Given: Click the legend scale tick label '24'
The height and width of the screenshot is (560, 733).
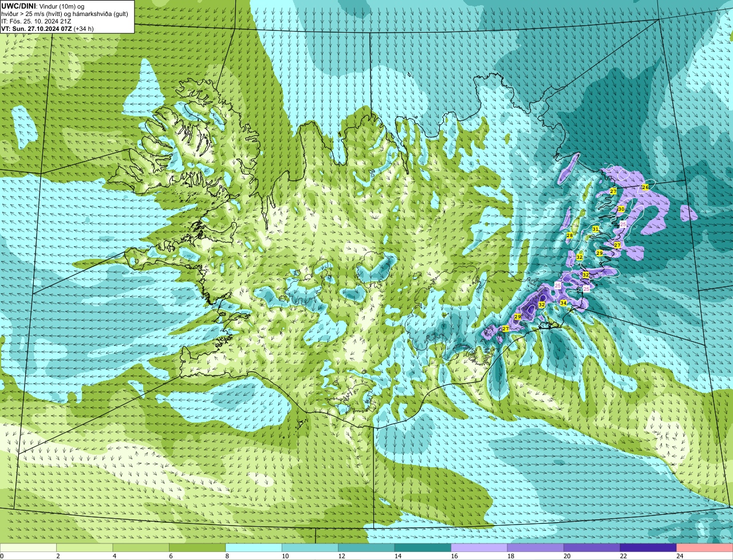Looking at the screenshot, I should click(x=680, y=556).
